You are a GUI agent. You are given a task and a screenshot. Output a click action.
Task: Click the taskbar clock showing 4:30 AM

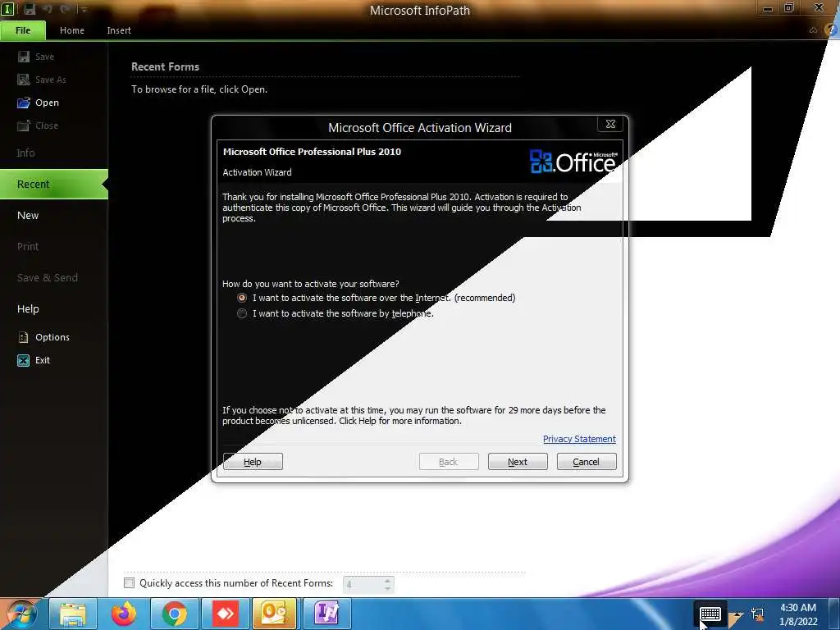(x=797, y=614)
